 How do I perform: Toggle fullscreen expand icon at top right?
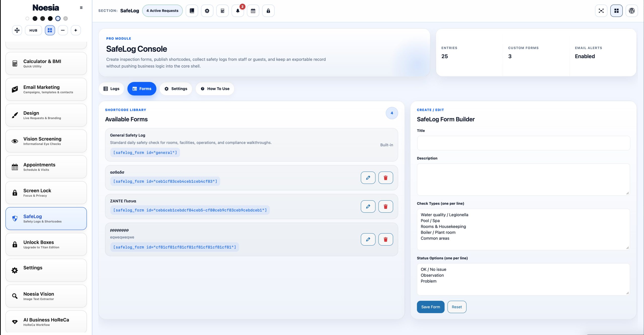point(601,11)
